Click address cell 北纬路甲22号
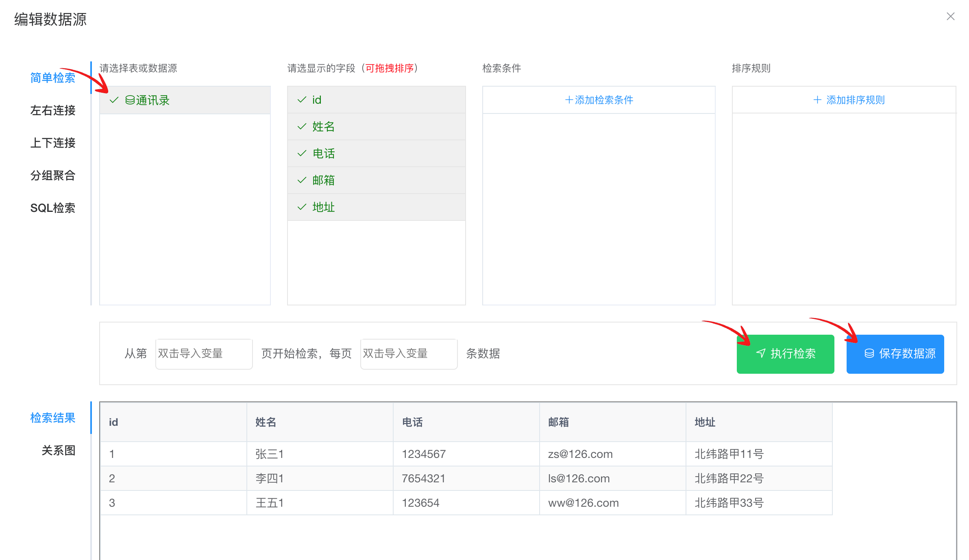 pyautogui.click(x=759, y=478)
